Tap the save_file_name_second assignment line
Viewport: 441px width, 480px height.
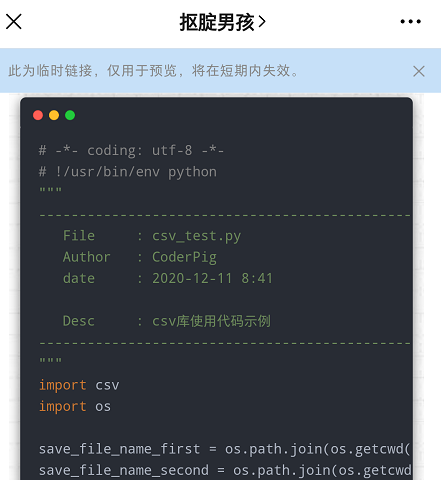[225, 471]
